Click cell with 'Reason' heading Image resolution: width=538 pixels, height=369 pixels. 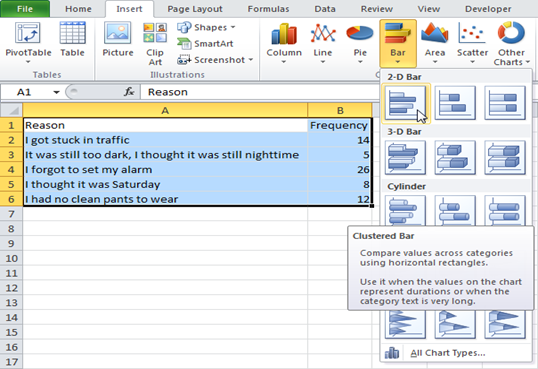click(165, 125)
